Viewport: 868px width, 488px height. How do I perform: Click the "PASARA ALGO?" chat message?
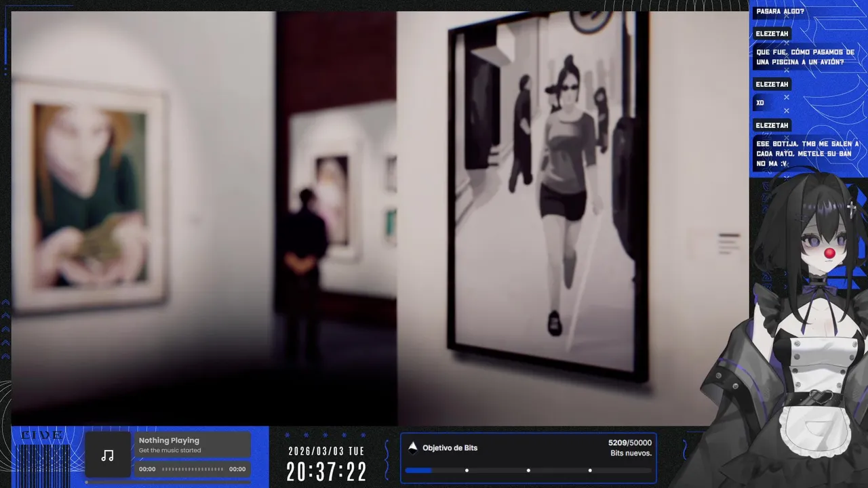(780, 12)
